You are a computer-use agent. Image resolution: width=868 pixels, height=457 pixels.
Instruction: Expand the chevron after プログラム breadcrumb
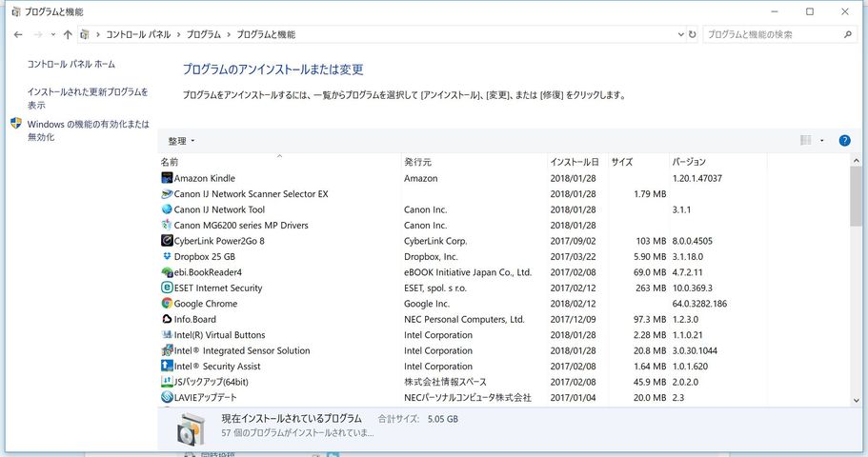point(229,34)
